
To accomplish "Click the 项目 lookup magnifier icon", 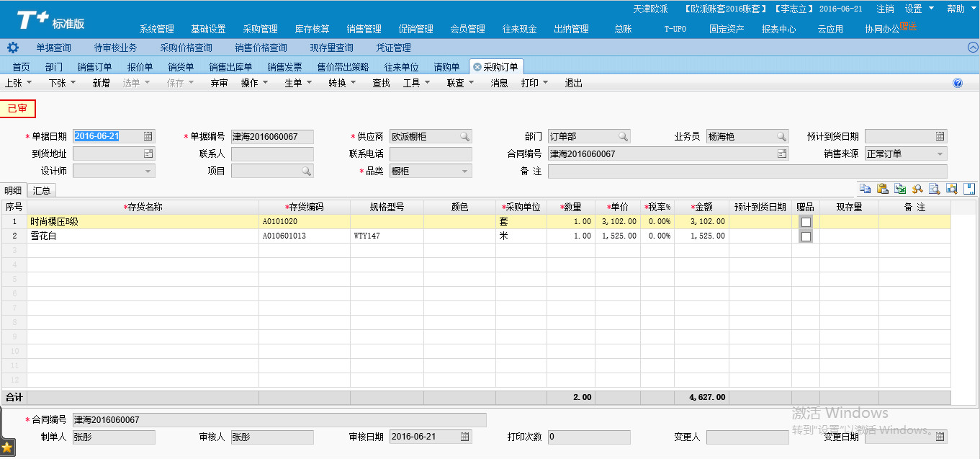I will (306, 171).
